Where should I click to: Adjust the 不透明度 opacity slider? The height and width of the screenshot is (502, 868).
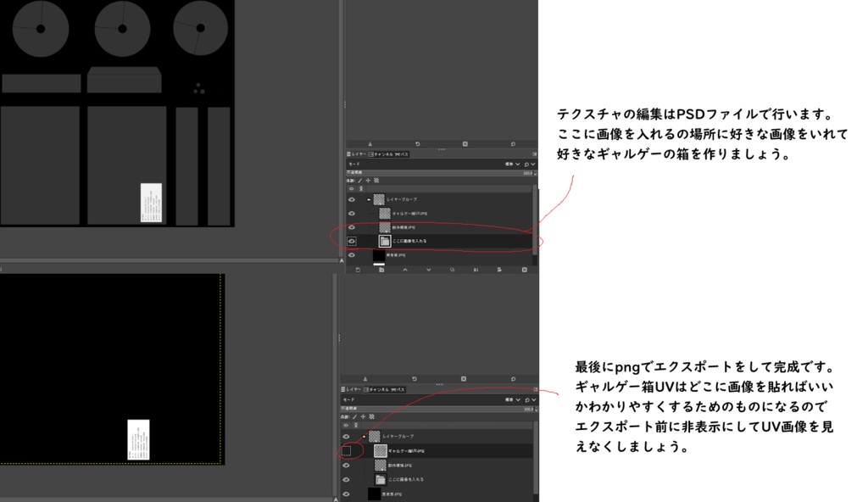(x=441, y=173)
